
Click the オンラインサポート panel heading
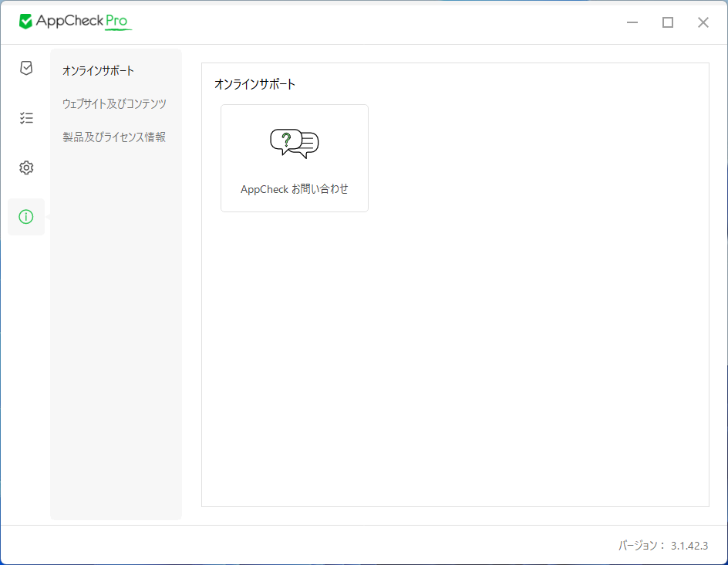pyautogui.click(x=254, y=84)
